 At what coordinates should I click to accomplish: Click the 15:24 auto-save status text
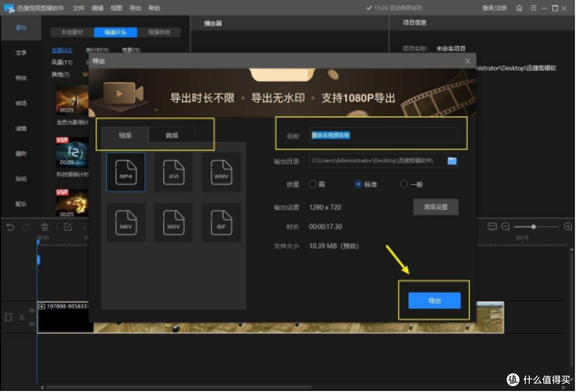pos(395,8)
